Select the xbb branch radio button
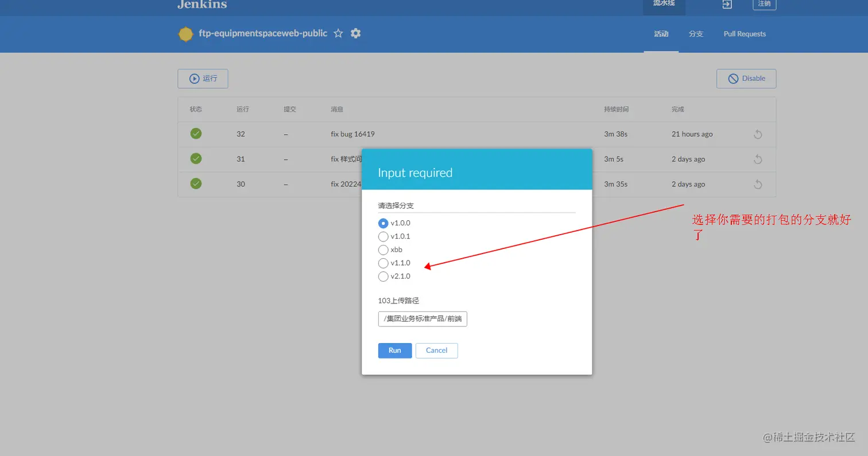 383,250
